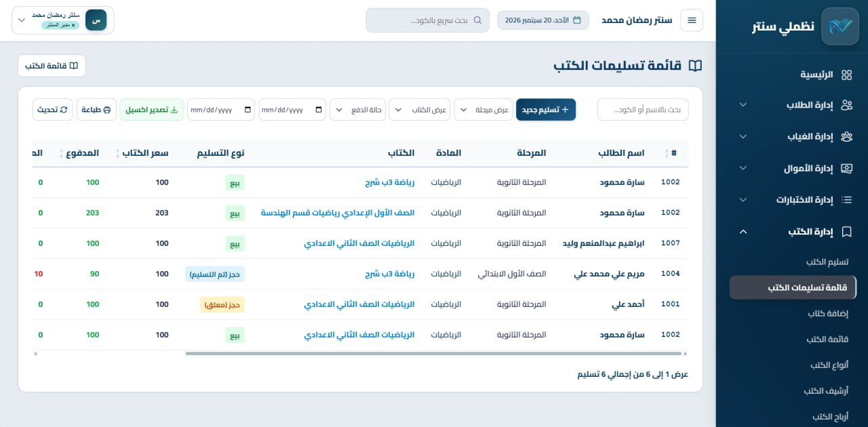Click the date badge الأحد، 20 سبتمبر 2026
The image size is (868, 427).
tap(543, 20)
